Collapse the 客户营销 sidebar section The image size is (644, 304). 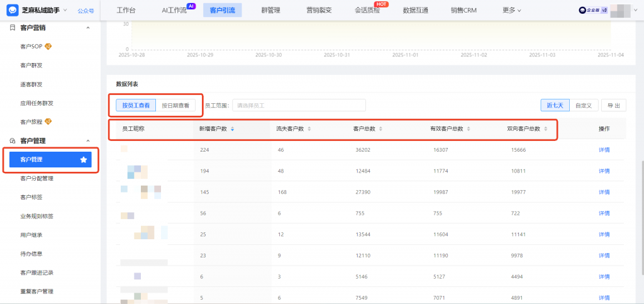click(x=87, y=28)
